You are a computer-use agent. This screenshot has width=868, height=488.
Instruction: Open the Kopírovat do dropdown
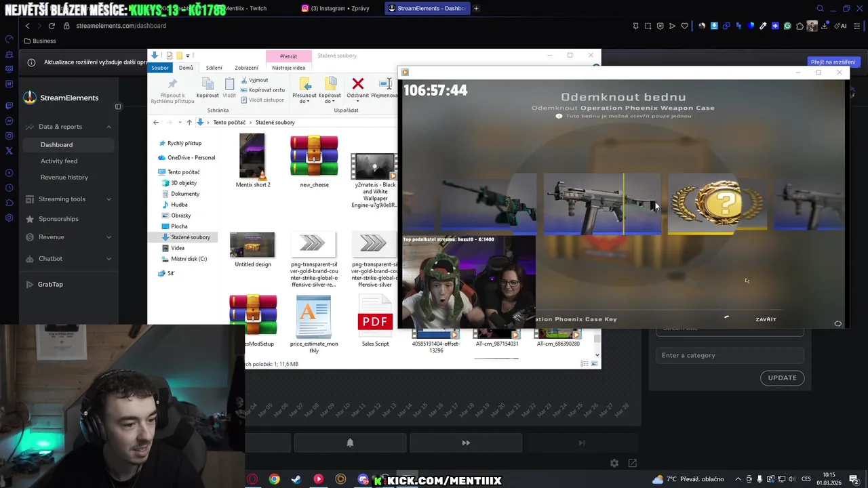[330, 90]
